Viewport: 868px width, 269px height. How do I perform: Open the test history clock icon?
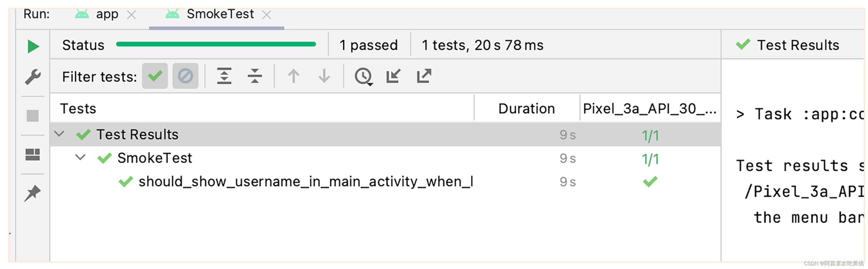pos(363,76)
